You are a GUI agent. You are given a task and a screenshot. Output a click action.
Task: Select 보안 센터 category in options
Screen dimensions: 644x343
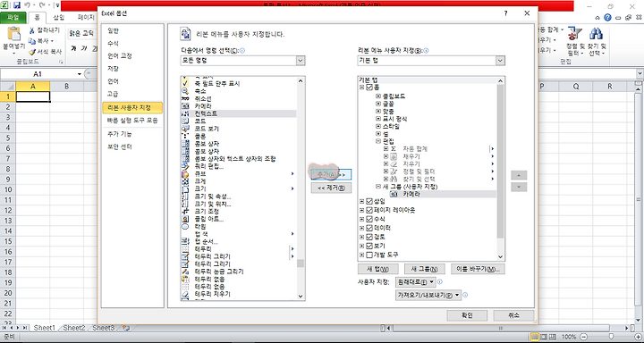(132, 146)
